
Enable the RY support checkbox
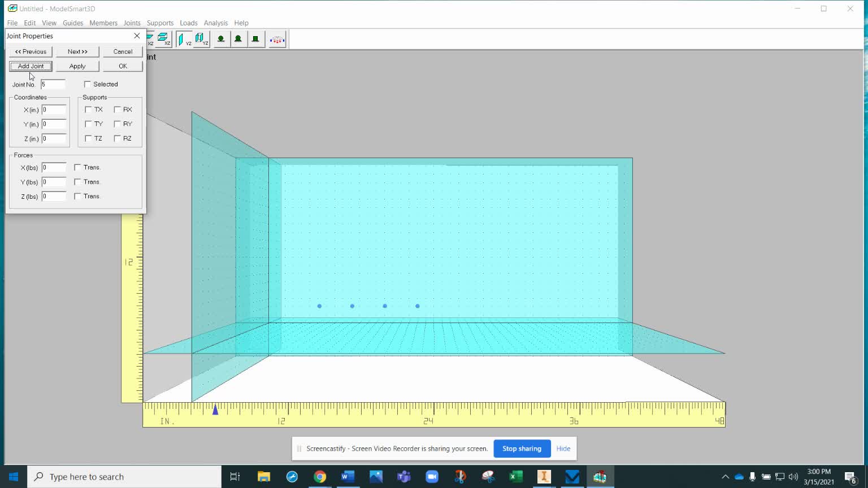tap(118, 124)
